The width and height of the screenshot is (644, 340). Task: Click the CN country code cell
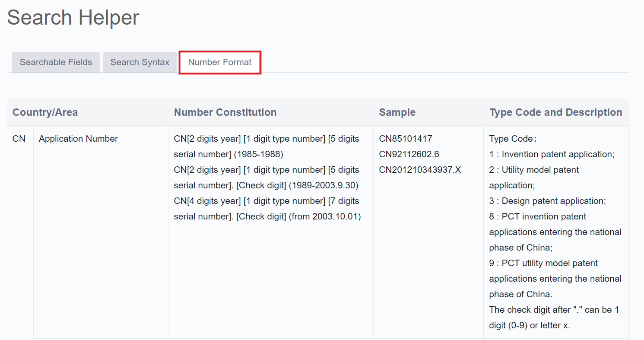tap(19, 139)
